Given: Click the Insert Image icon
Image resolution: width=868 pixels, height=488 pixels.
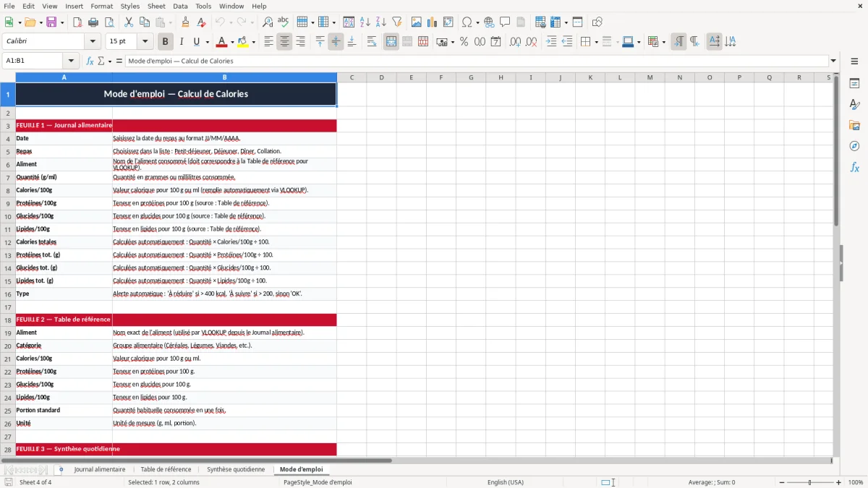Looking at the screenshot, I should coord(416,22).
